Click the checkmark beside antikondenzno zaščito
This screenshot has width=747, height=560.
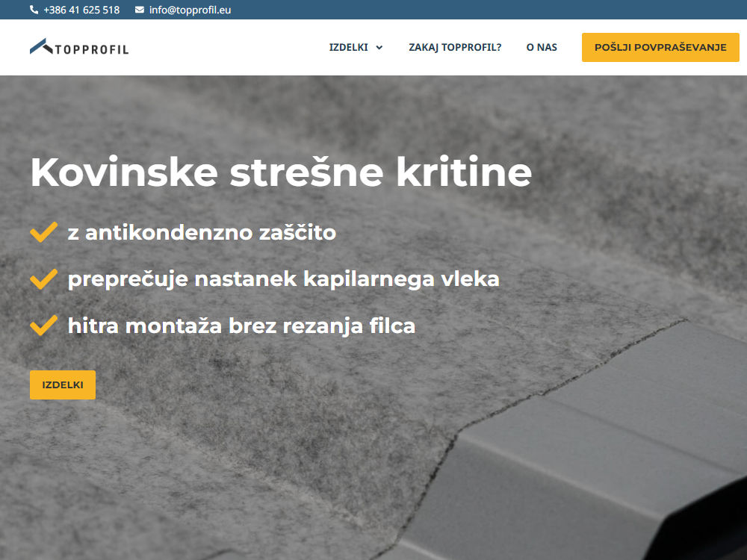[x=43, y=232]
